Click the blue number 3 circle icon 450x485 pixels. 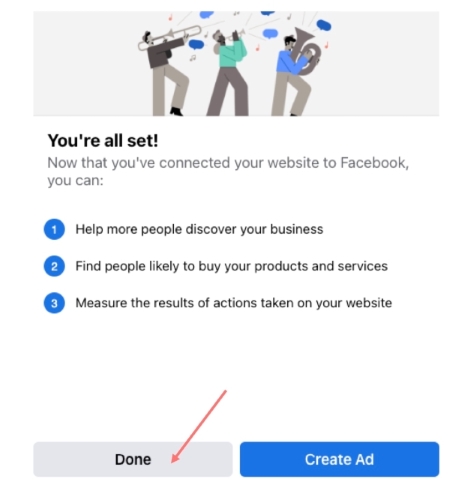pos(54,303)
